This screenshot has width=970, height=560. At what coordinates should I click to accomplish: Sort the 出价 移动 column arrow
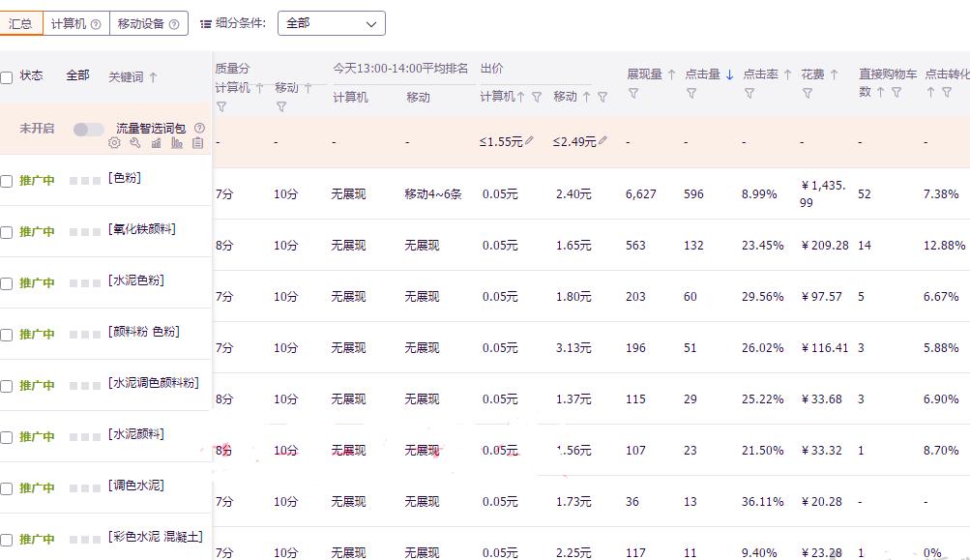tap(586, 97)
